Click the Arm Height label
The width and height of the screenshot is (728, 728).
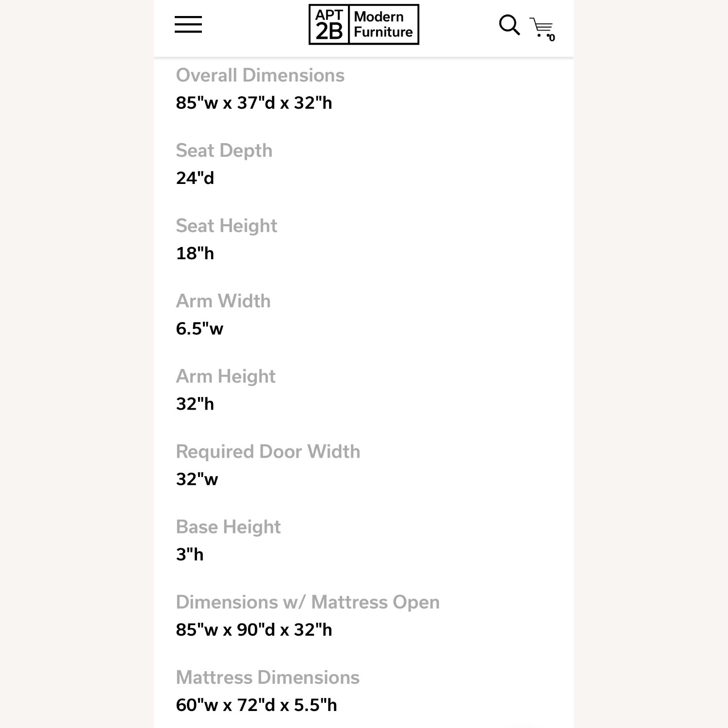226,376
